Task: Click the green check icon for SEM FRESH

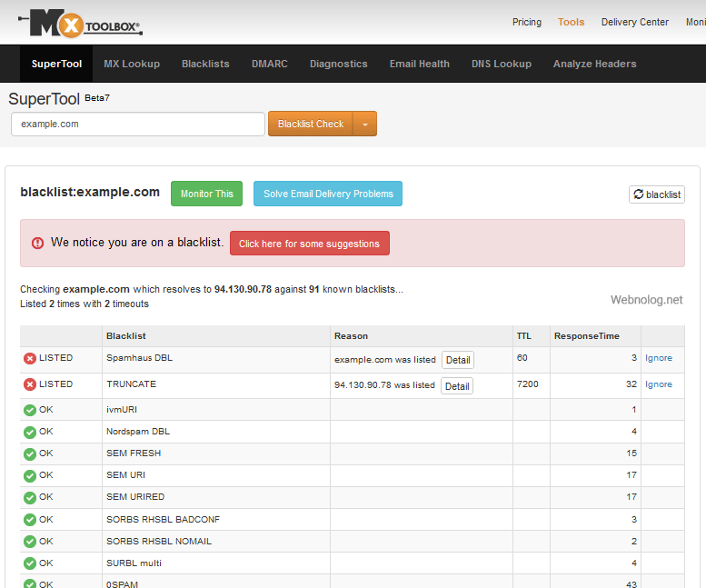Action: point(30,453)
